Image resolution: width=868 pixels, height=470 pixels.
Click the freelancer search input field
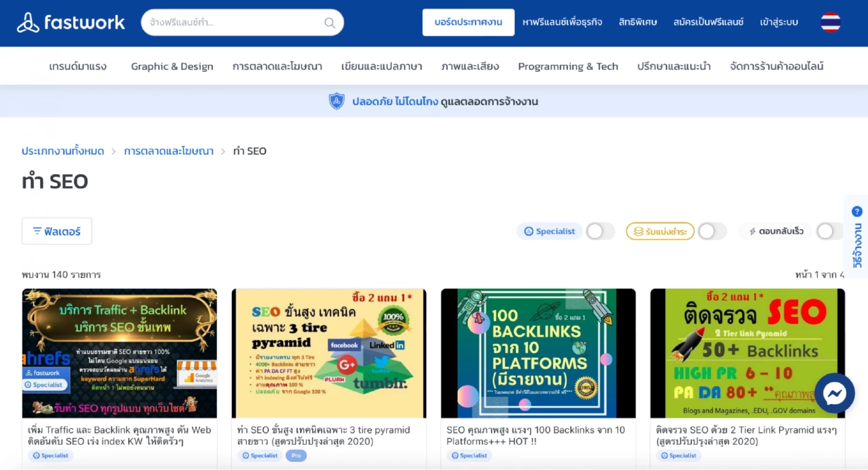(234, 22)
